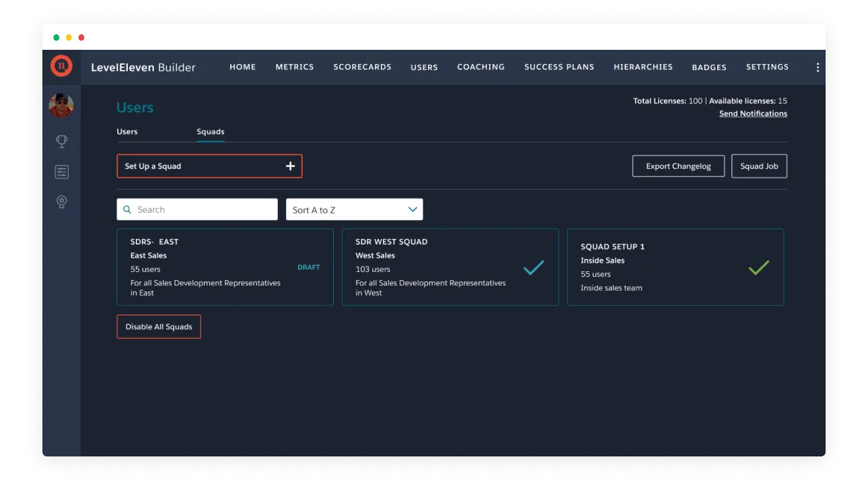868x480 pixels.
Task: Open COACHING in the top navigation
Action: pyautogui.click(x=480, y=67)
